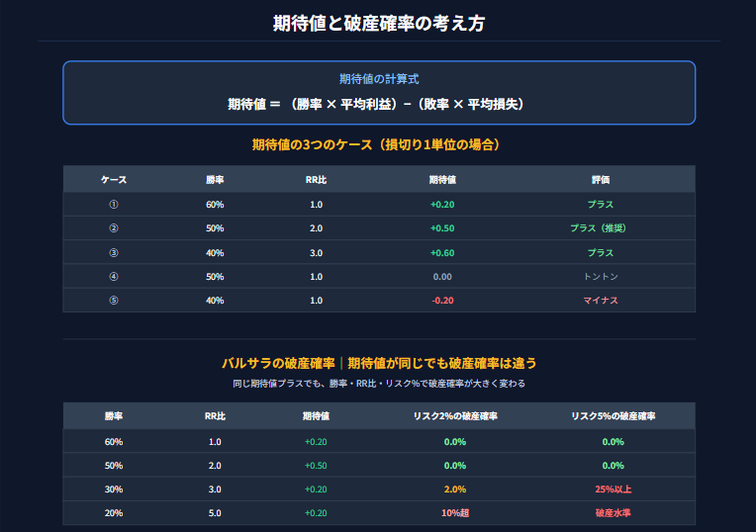Click the expected value formula text
756x532 pixels.
coord(378,103)
